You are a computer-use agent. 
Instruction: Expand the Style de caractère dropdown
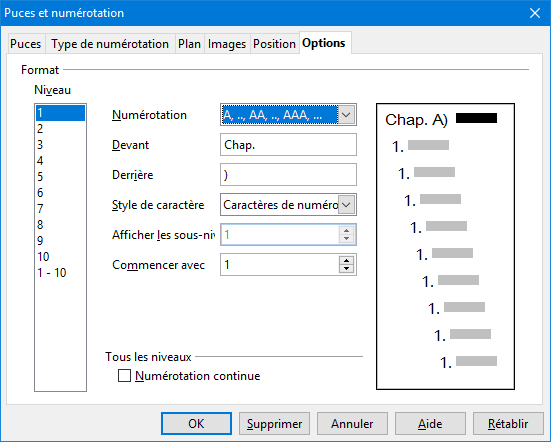pyautogui.click(x=346, y=205)
